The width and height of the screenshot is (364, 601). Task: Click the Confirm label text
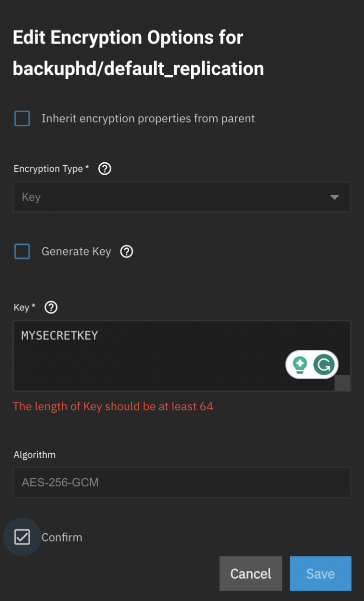(62, 537)
